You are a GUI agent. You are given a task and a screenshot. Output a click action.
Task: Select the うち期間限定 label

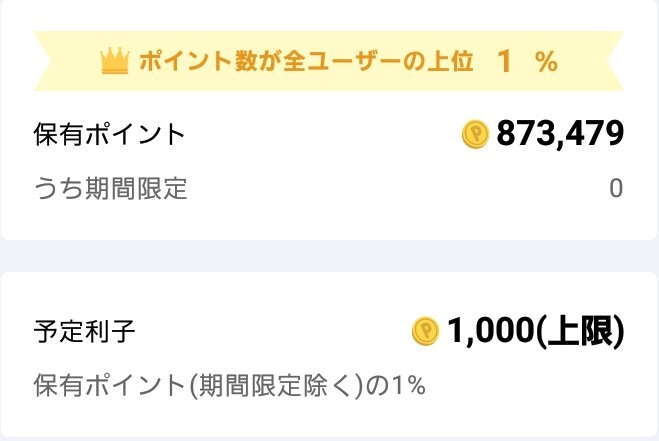click(110, 188)
